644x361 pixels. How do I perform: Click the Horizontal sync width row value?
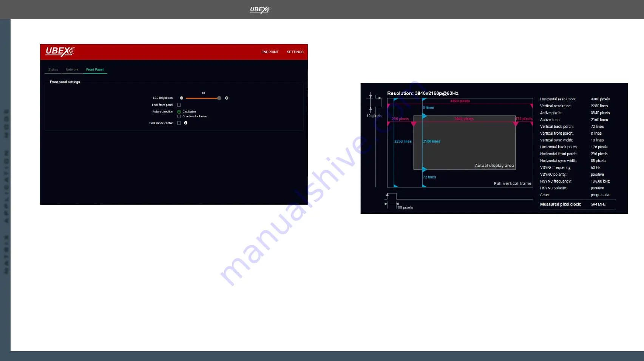pos(598,161)
